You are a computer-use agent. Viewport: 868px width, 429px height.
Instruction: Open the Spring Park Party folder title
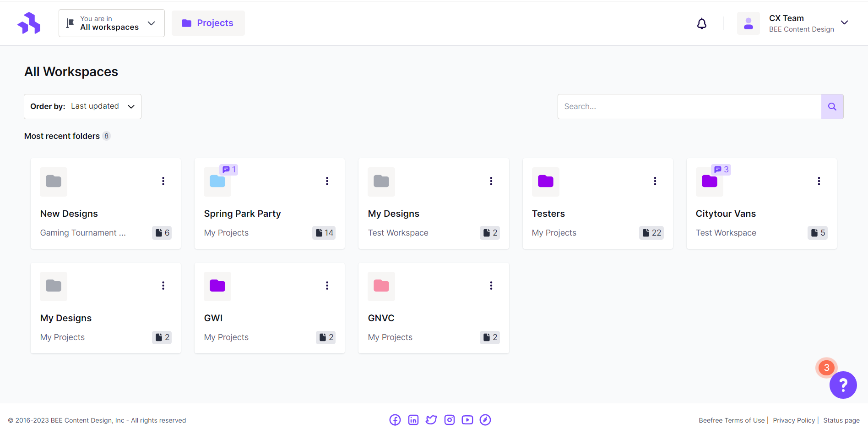(x=243, y=214)
